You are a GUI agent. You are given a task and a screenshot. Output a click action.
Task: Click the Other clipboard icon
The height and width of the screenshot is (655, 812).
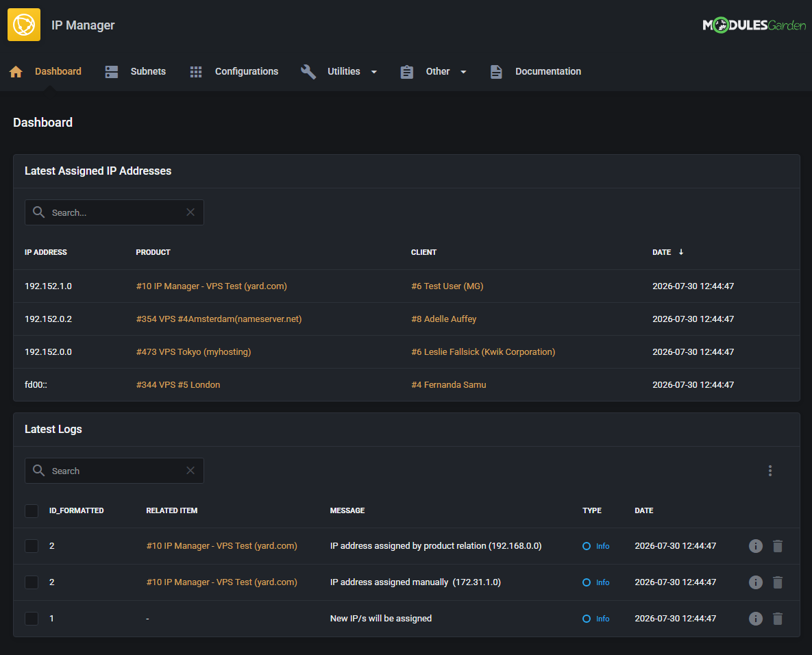click(x=407, y=71)
